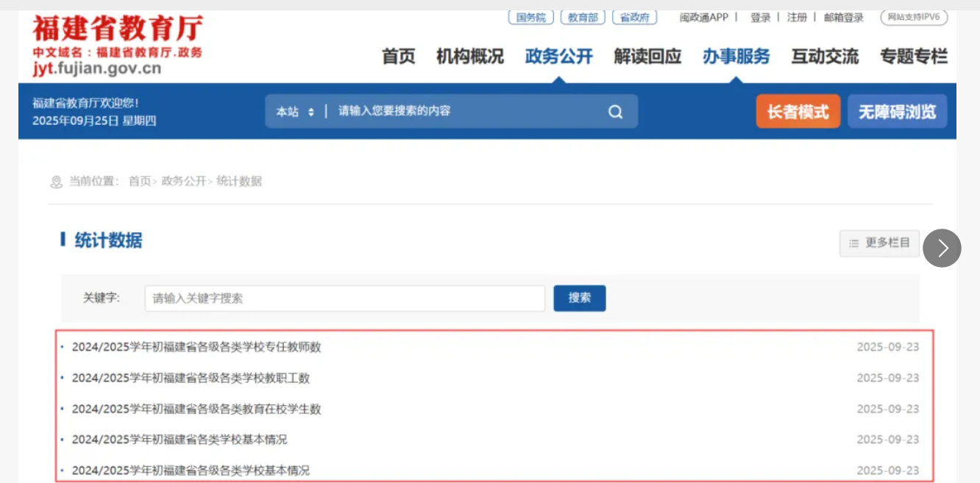Enable 无障碍浏览 accessibility browsing
Viewport: 980px width, 483px height.
[x=897, y=112]
